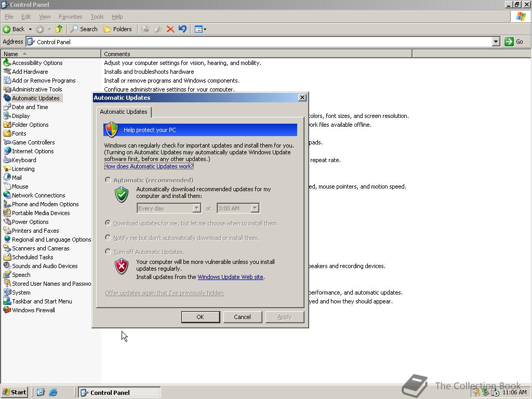
Task: Click Cancel in Automatic Updates dialog
Action: click(x=242, y=317)
